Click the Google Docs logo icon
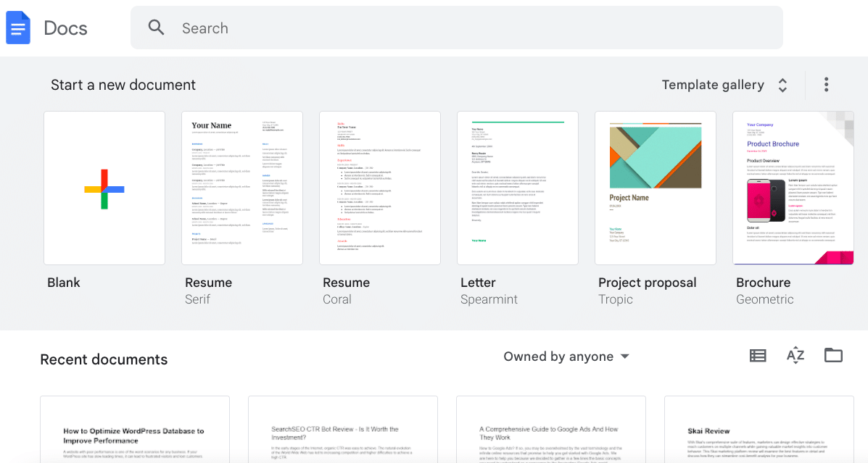 (x=17, y=28)
